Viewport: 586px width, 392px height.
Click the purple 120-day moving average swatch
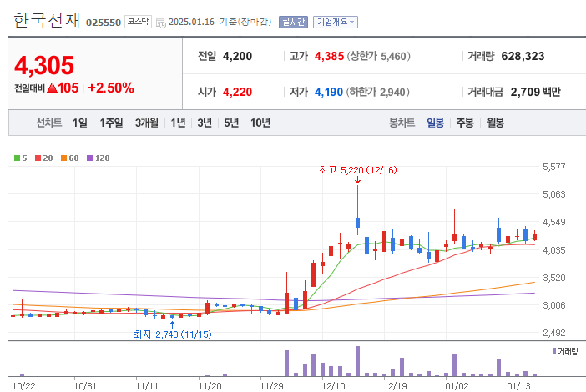[89, 158]
